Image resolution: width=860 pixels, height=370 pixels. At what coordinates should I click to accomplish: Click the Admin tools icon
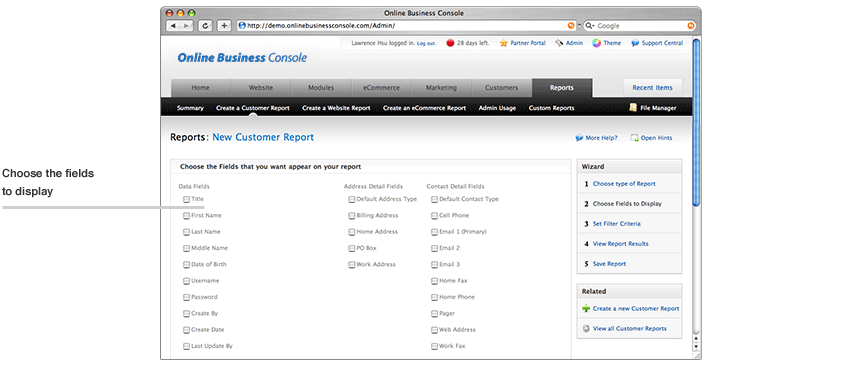click(559, 43)
